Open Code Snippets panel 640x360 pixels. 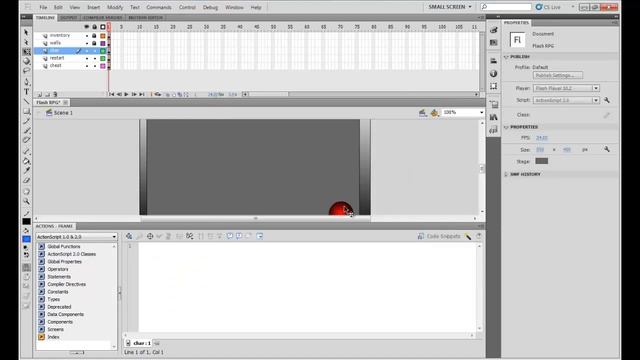pyautogui.click(x=439, y=236)
